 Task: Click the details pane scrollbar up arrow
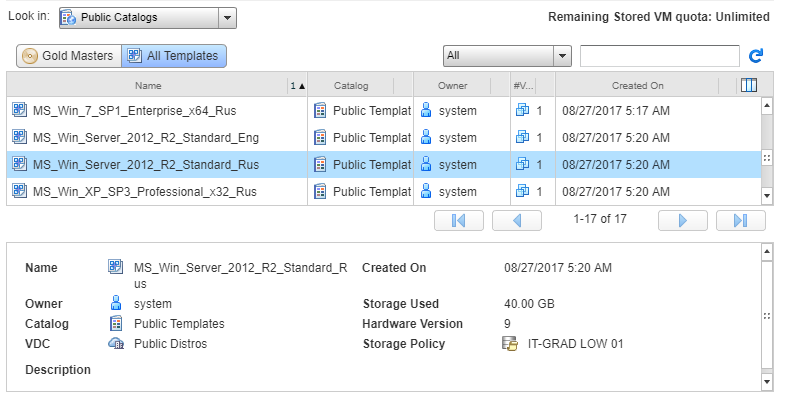[766, 252]
